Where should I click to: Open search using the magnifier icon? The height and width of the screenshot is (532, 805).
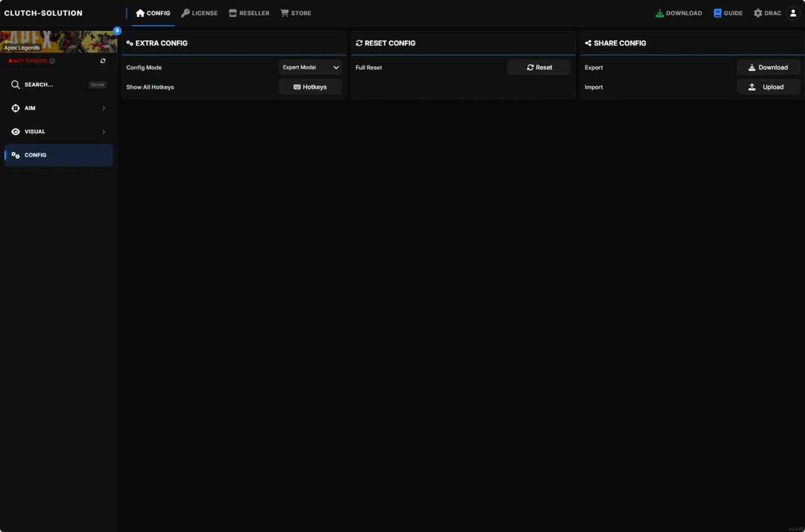pos(16,84)
